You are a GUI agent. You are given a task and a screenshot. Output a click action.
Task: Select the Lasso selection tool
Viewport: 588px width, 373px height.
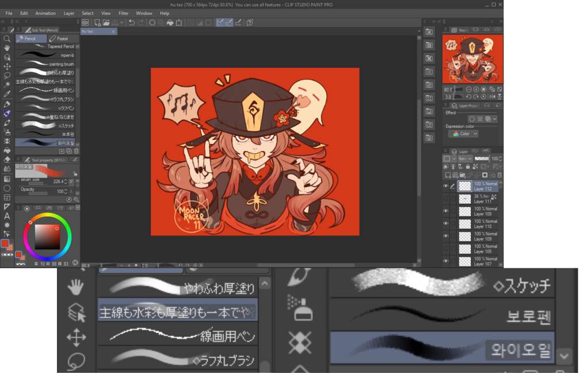7,75
